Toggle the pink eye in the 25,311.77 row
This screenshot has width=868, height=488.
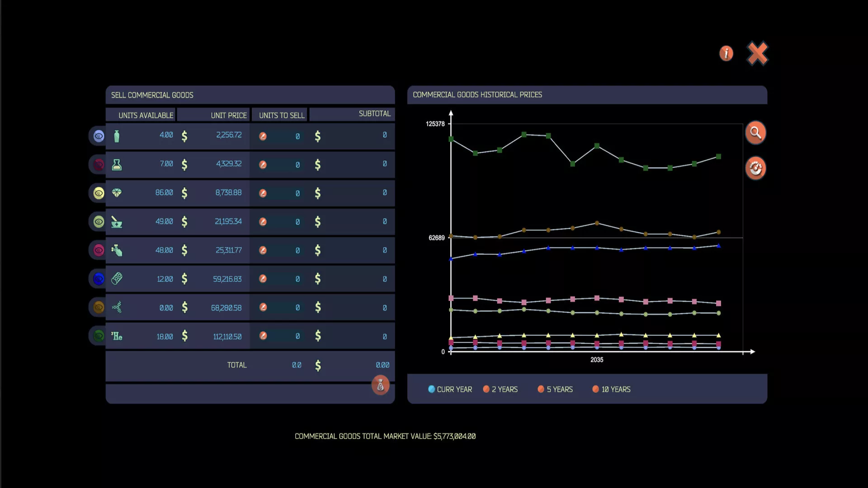(99, 250)
